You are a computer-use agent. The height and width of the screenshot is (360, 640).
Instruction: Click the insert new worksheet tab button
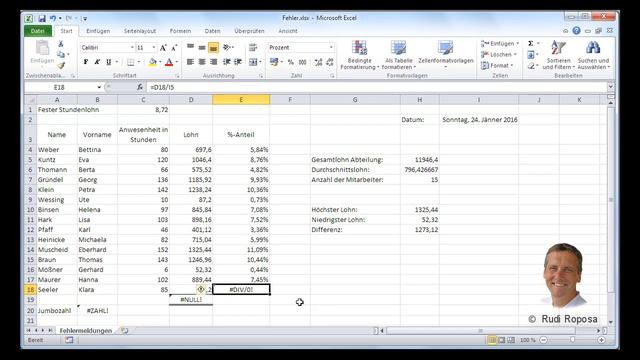coord(124,331)
